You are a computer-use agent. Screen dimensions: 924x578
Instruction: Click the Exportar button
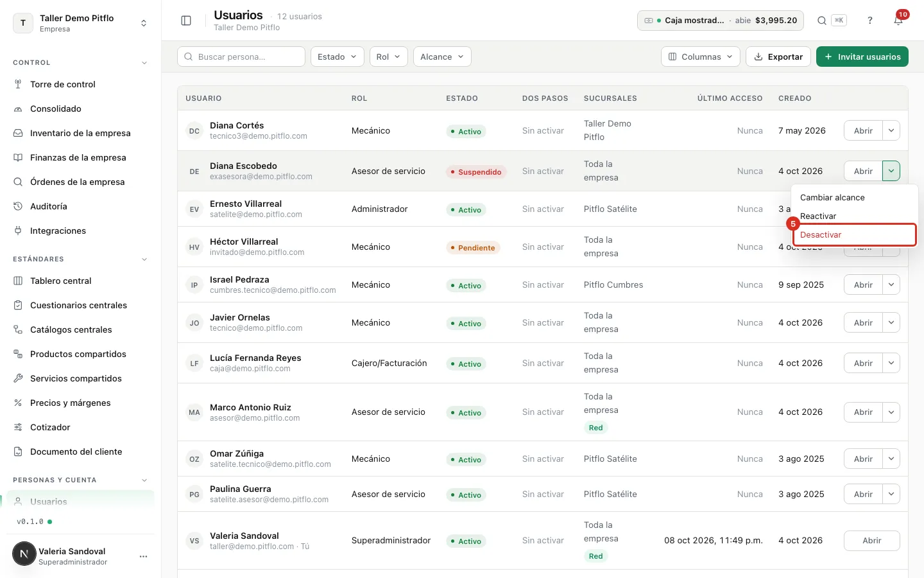click(x=778, y=57)
